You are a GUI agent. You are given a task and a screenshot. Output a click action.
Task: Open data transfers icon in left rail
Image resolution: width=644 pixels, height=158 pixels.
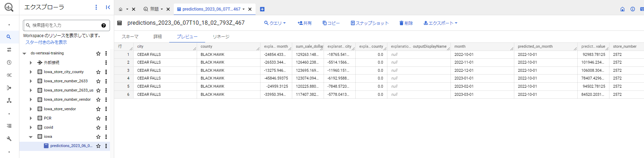[x=9, y=49]
